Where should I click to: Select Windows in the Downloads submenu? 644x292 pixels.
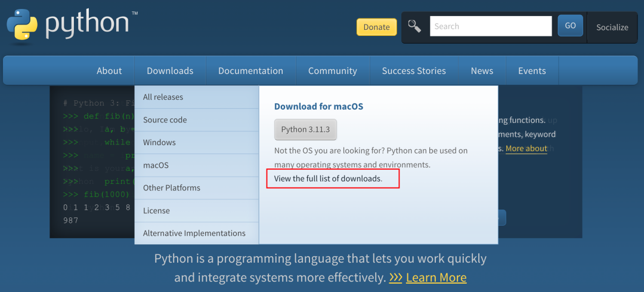coord(159,142)
